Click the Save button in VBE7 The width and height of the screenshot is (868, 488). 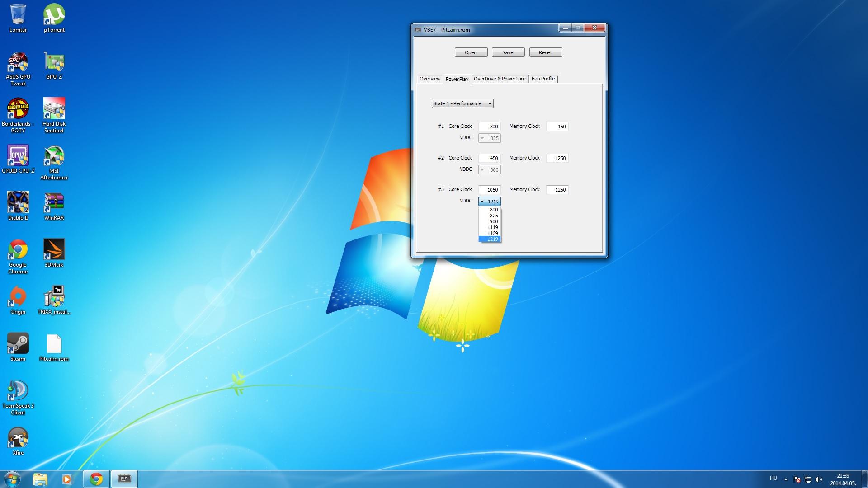coord(508,52)
